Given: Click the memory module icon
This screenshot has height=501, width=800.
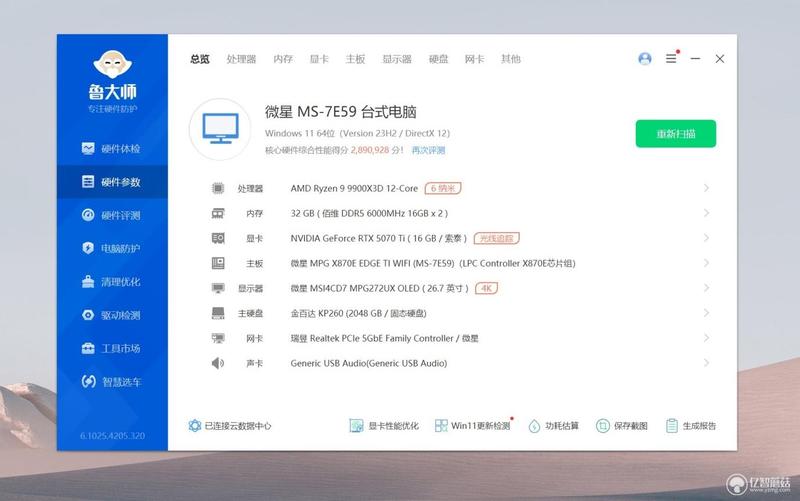Looking at the screenshot, I should 218,213.
